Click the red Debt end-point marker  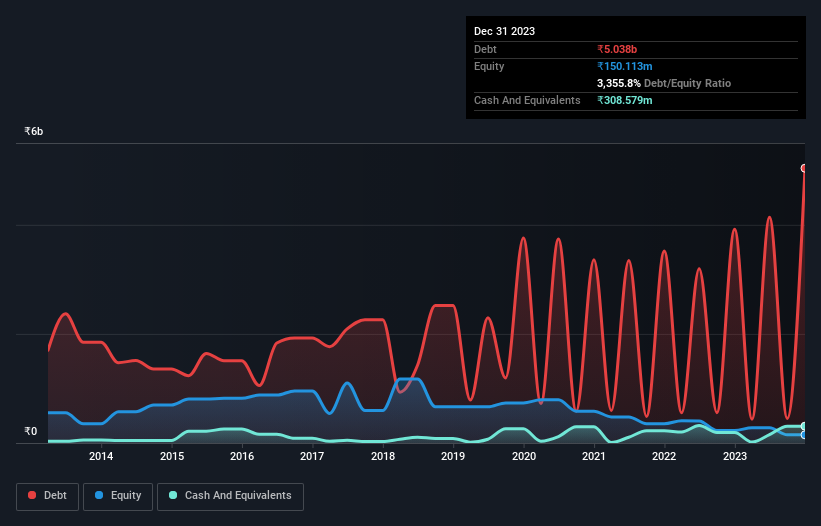pos(804,168)
